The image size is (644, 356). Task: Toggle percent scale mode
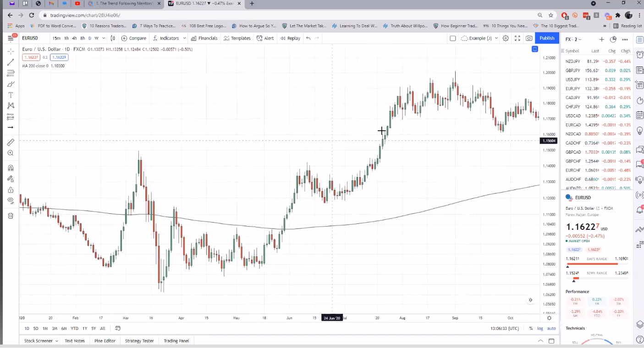point(531,328)
